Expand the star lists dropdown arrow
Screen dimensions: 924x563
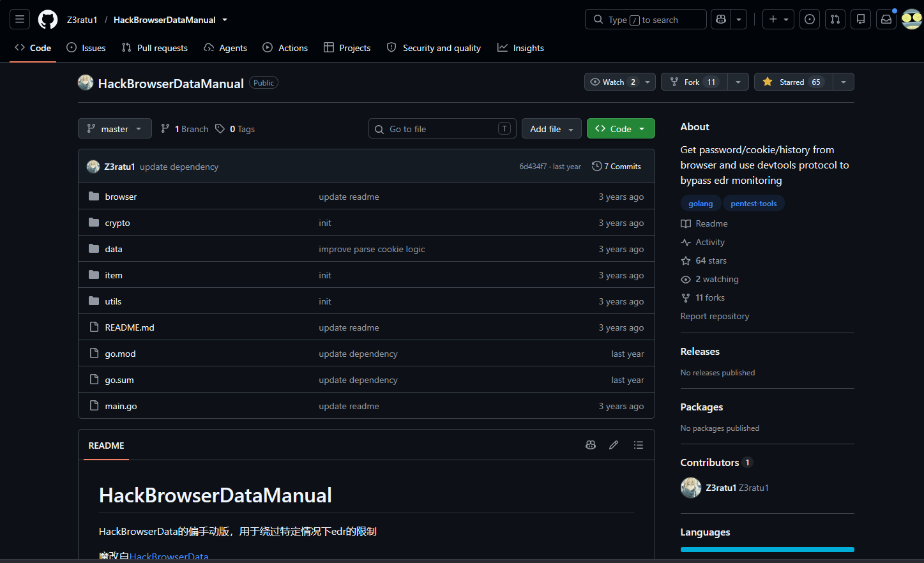point(844,82)
